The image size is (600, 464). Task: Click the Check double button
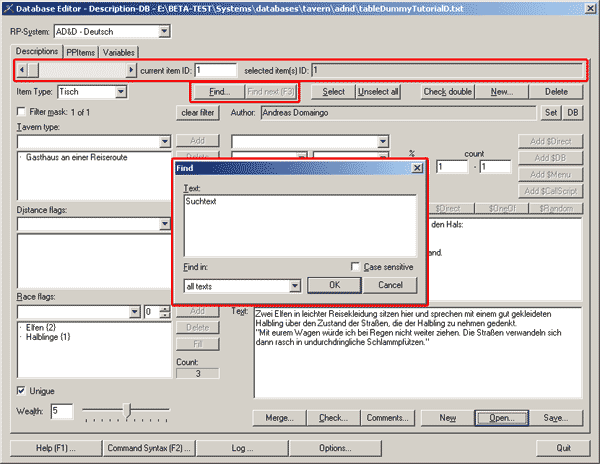[x=447, y=92]
